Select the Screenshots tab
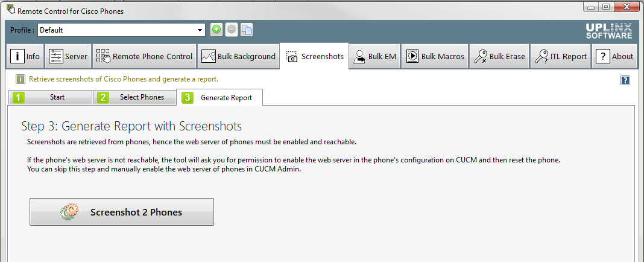This screenshot has width=644, height=262. [314, 56]
